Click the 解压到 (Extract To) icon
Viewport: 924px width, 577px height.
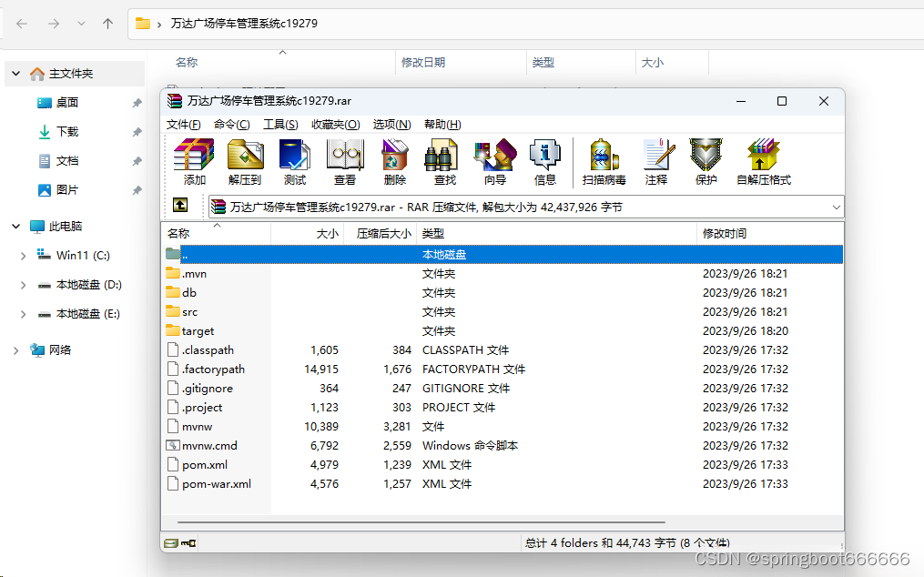click(x=245, y=162)
